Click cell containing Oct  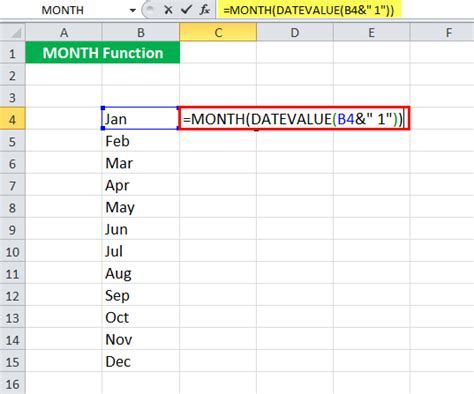tap(140, 317)
